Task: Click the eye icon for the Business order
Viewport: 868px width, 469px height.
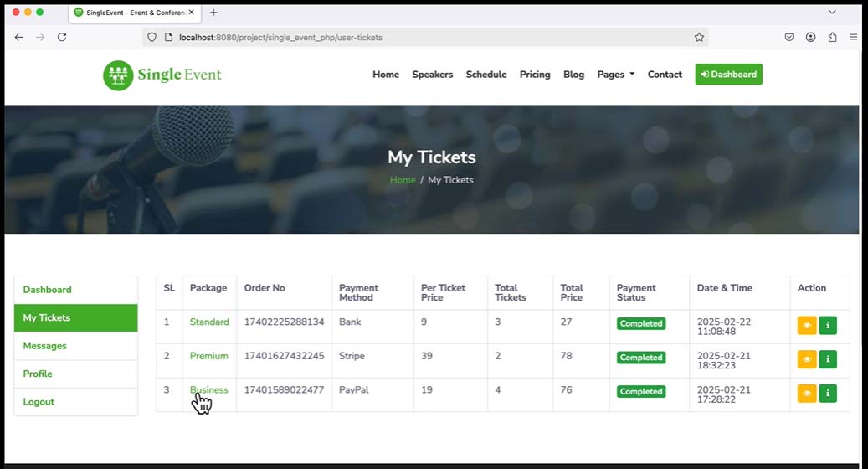Action: click(x=806, y=393)
